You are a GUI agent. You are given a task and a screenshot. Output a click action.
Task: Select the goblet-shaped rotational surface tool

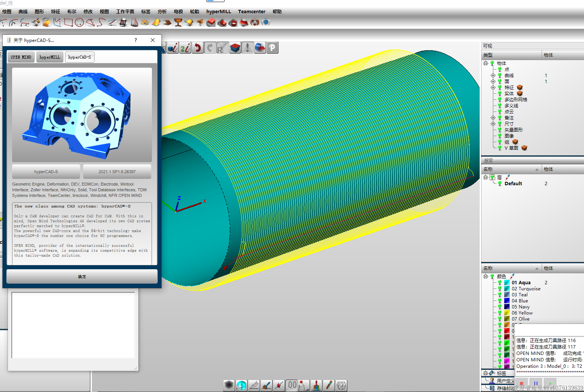178,23
